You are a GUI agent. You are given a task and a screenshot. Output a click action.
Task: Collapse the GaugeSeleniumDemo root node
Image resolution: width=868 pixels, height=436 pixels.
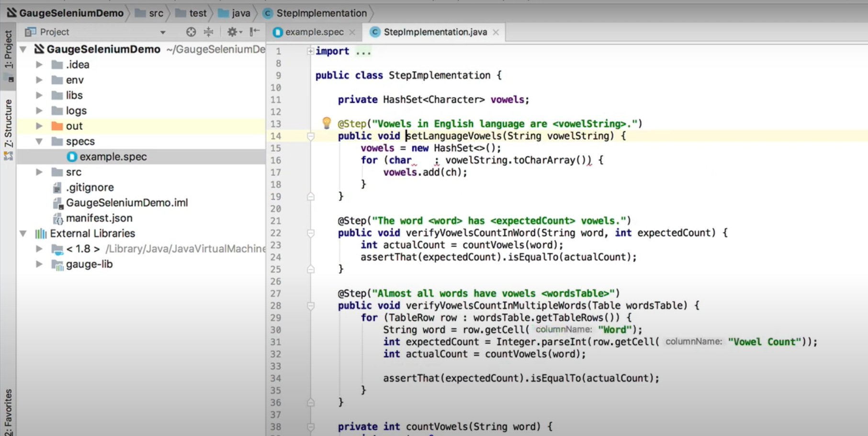coord(23,49)
